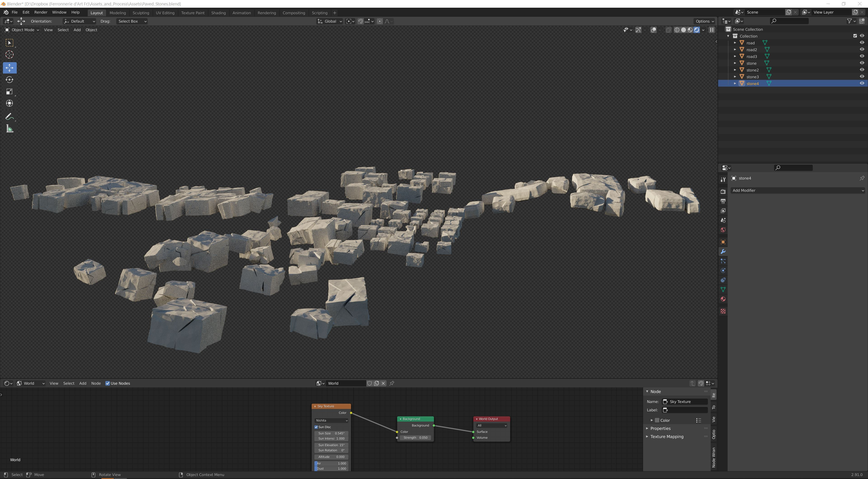Switch to the Sculpting workspace tab

coord(141,13)
